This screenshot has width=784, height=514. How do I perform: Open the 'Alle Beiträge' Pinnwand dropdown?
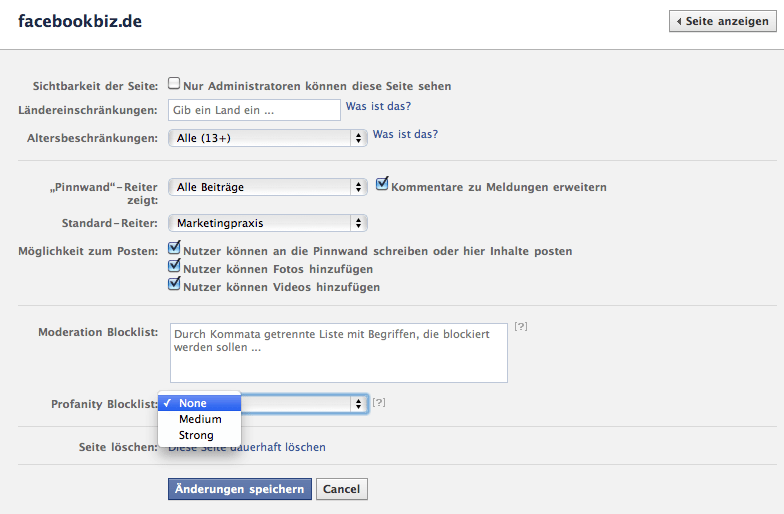point(268,187)
